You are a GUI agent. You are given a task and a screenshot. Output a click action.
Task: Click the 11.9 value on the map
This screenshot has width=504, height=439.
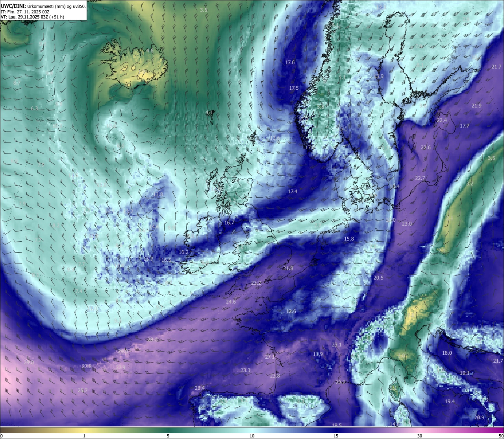[x=318, y=354]
